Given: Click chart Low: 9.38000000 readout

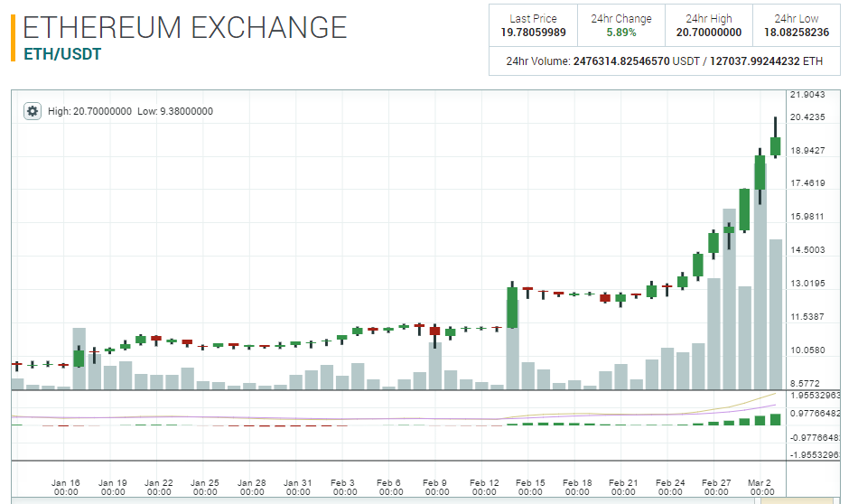Looking at the screenshot, I should [175, 111].
